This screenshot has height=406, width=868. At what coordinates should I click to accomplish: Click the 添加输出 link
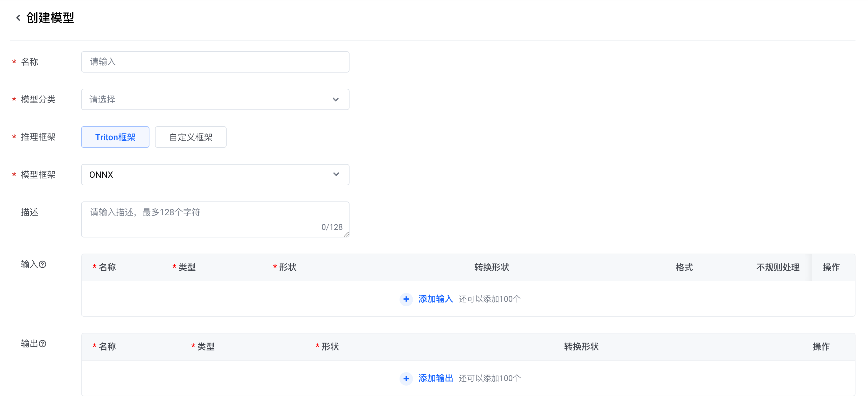(x=436, y=378)
